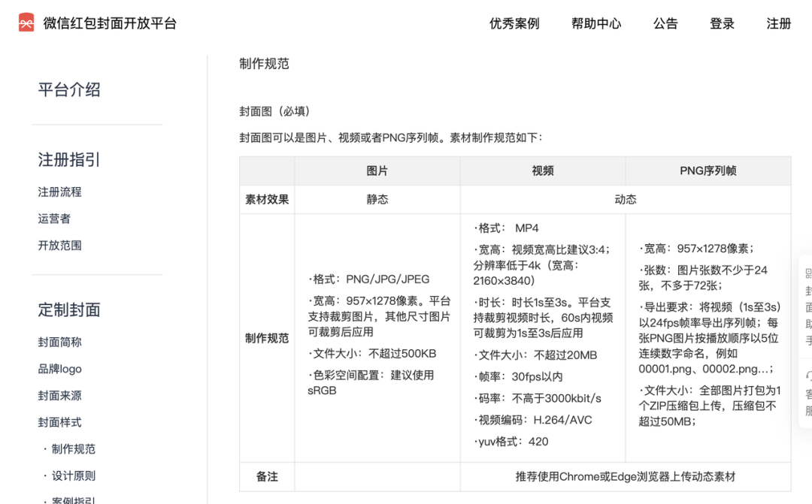Select 开放范围 from the sidebar
This screenshot has height=504, width=812.
pos(60,246)
